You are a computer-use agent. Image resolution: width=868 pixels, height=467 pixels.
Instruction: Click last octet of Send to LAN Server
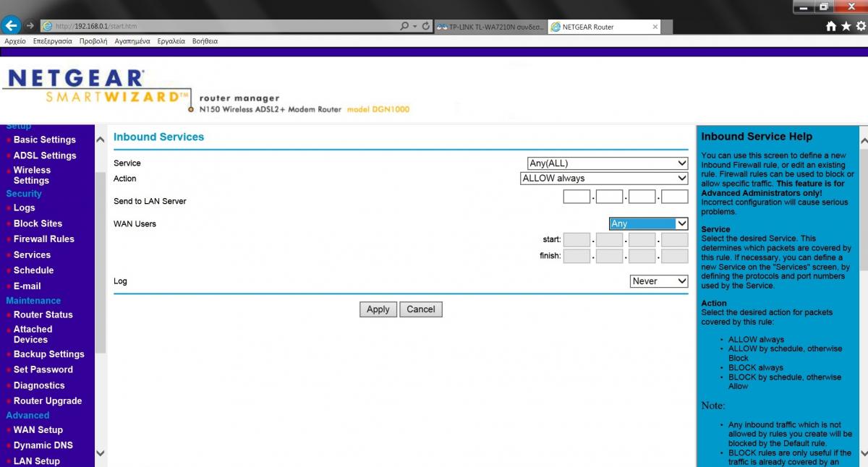(675, 197)
